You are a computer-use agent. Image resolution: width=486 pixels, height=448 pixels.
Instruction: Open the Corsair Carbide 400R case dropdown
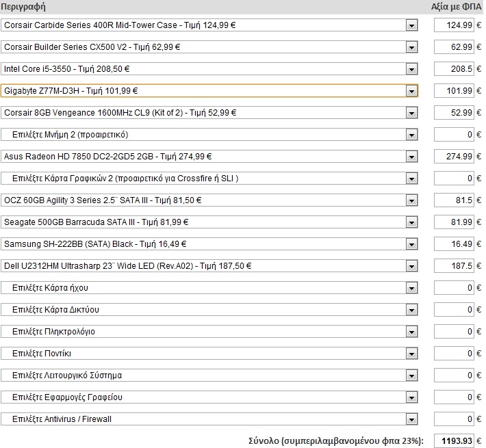209,25
